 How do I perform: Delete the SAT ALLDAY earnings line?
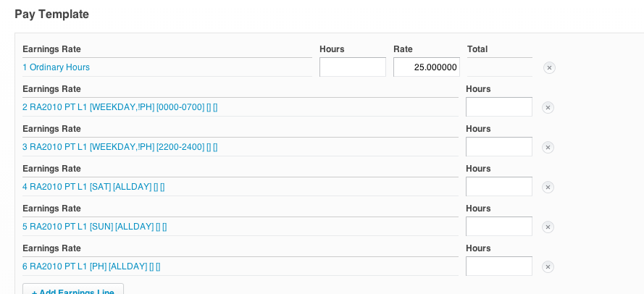(548, 188)
